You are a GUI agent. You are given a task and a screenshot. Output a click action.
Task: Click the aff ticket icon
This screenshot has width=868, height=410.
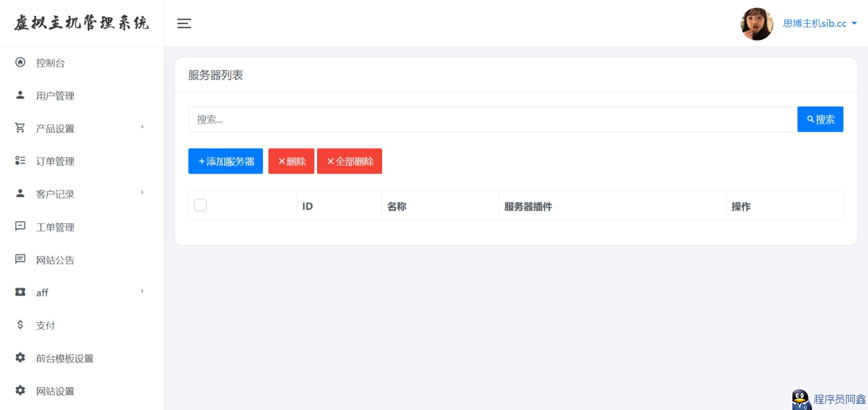pos(20,292)
